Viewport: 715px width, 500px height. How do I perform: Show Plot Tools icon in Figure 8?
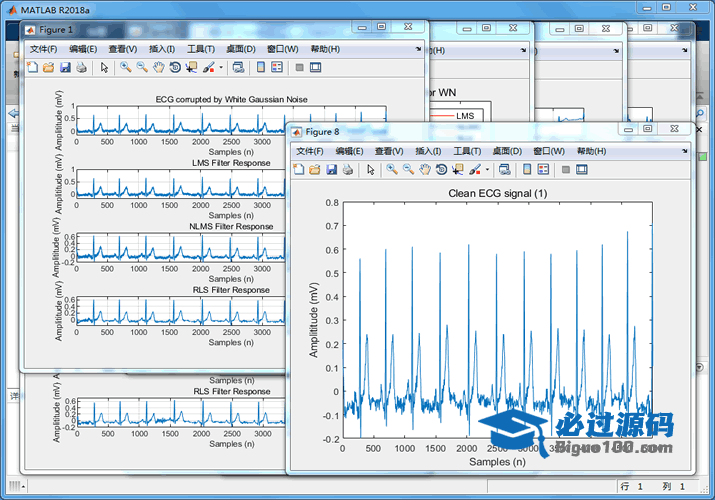[582, 170]
